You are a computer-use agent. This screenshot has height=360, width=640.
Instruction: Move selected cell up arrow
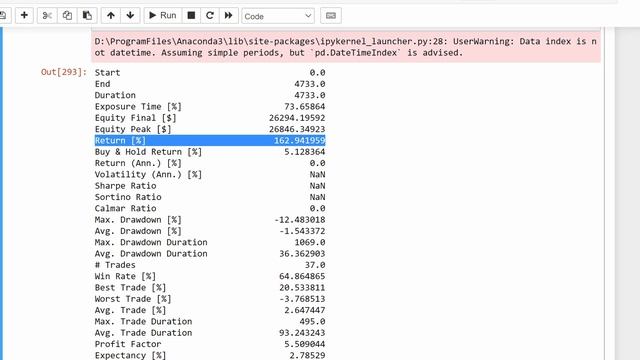pyautogui.click(x=111, y=16)
